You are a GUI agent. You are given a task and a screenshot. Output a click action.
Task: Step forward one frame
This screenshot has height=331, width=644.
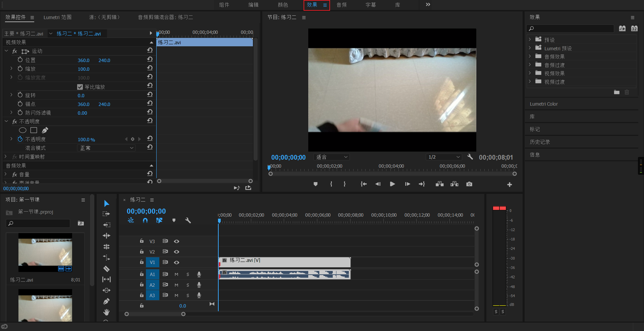(x=408, y=184)
